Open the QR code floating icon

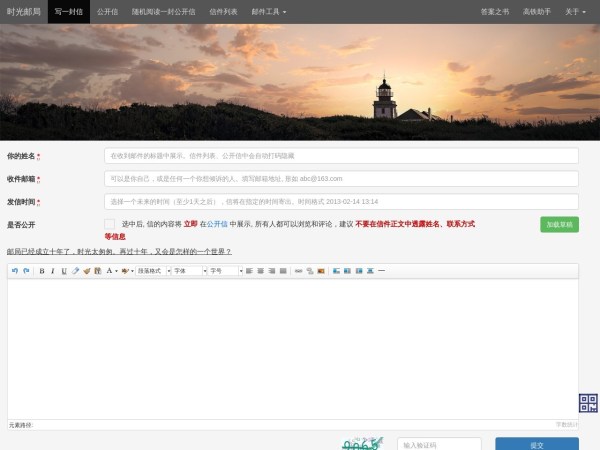click(588, 403)
